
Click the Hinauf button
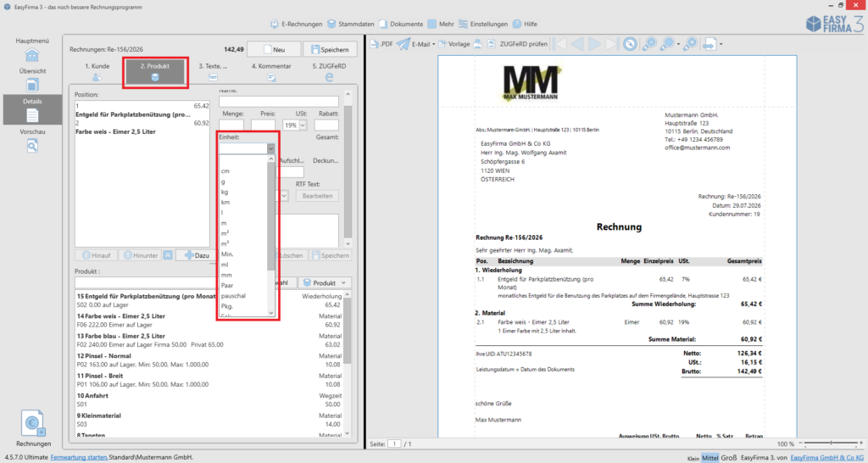tap(97, 255)
